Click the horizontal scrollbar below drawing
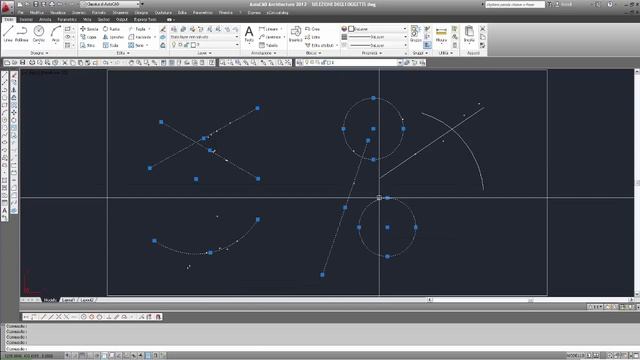Viewport: 640px width, 360px height. [531, 300]
